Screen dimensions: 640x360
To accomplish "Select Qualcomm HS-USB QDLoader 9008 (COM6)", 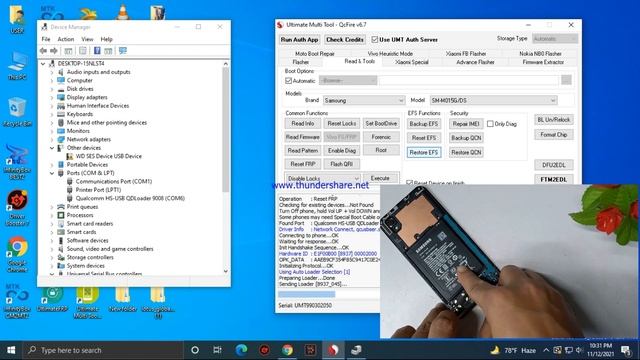I will [x=130, y=198].
